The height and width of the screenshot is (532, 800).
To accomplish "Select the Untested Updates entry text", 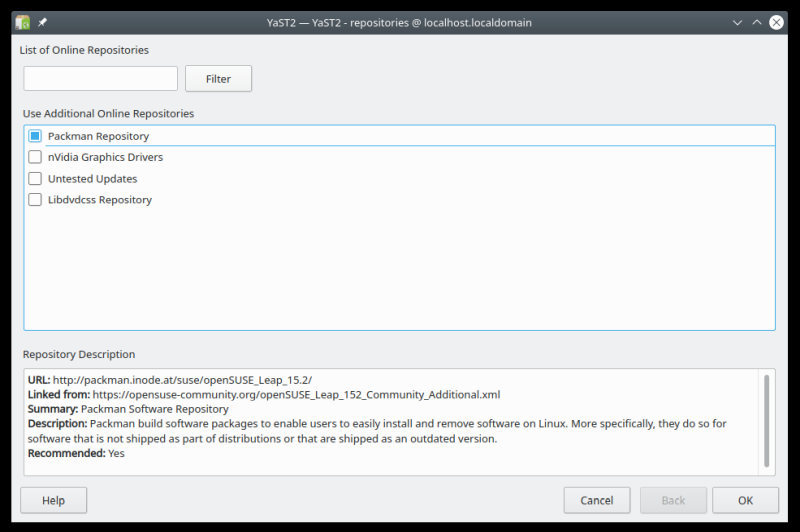I will [x=92, y=179].
